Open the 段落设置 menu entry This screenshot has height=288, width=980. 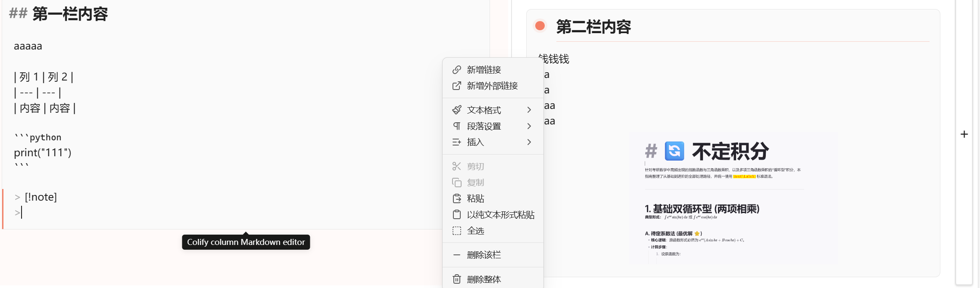point(493,126)
